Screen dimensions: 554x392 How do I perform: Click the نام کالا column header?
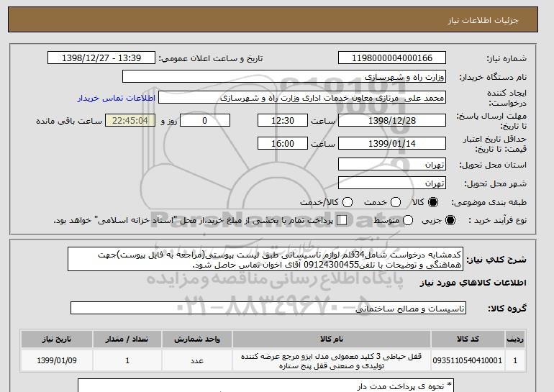[x=332, y=339]
